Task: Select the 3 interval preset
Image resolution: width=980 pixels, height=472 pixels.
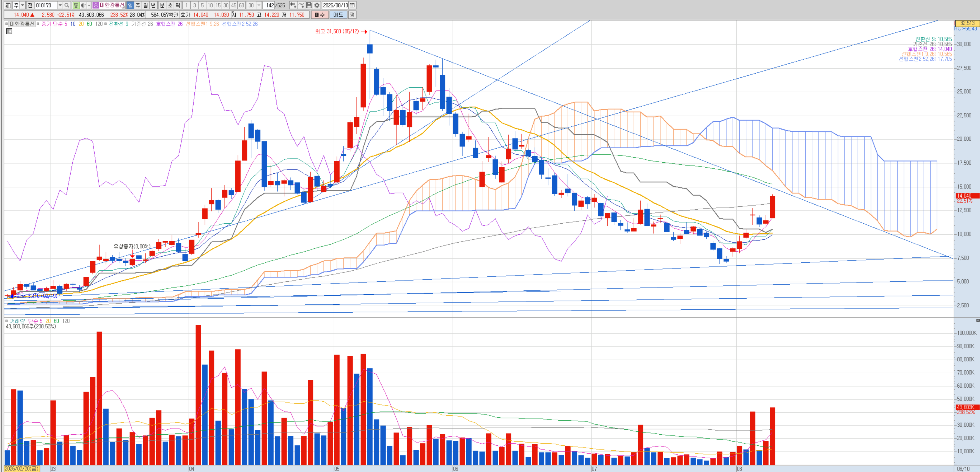Action: click(194, 5)
